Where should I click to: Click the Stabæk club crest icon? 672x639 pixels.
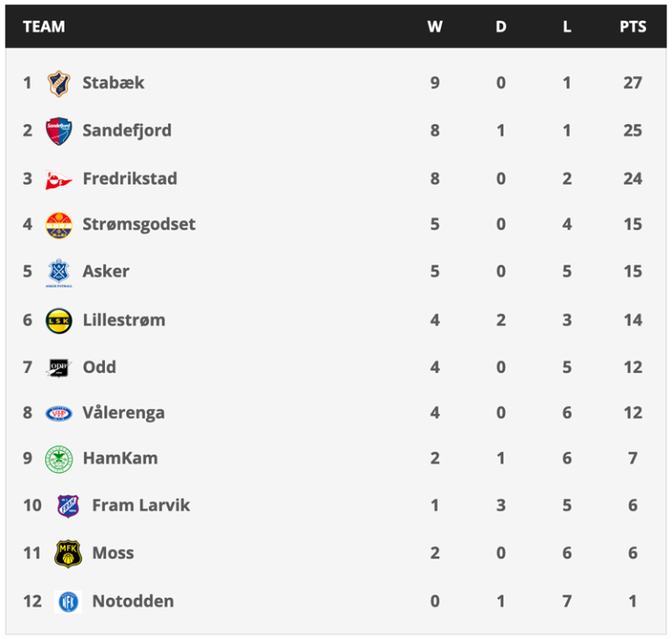(59, 83)
